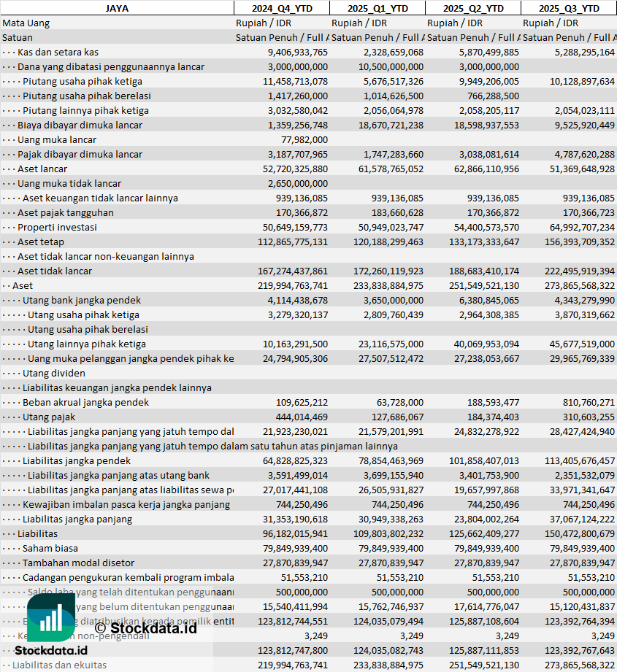Click the 17,614,776,047 cell
Viewport: 617px width, 672px height.
(x=486, y=606)
